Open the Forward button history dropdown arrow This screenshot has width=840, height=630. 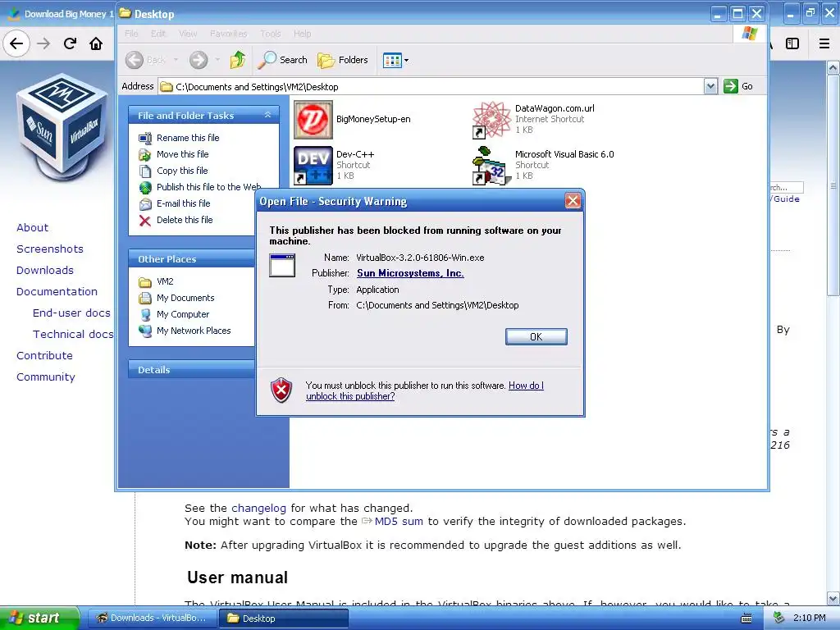[217, 60]
